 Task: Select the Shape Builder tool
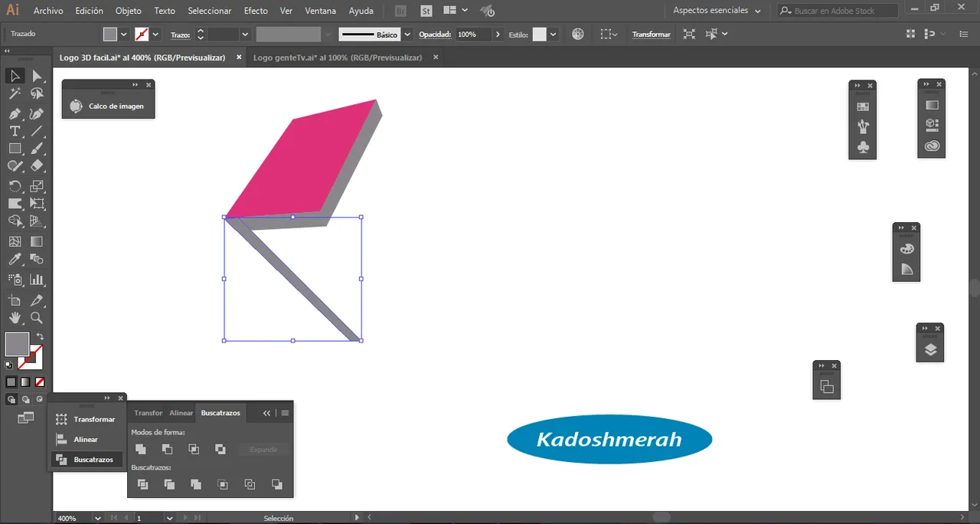(x=15, y=221)
